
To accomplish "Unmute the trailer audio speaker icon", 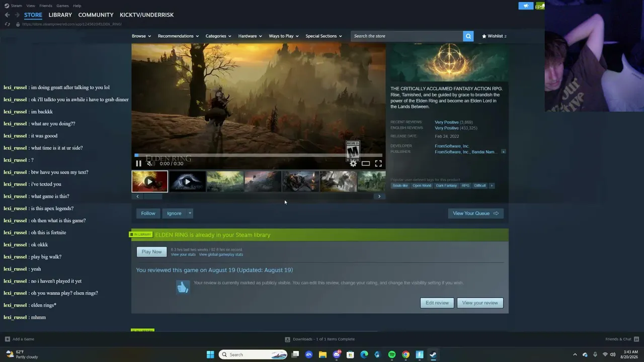I will point(149,163).
